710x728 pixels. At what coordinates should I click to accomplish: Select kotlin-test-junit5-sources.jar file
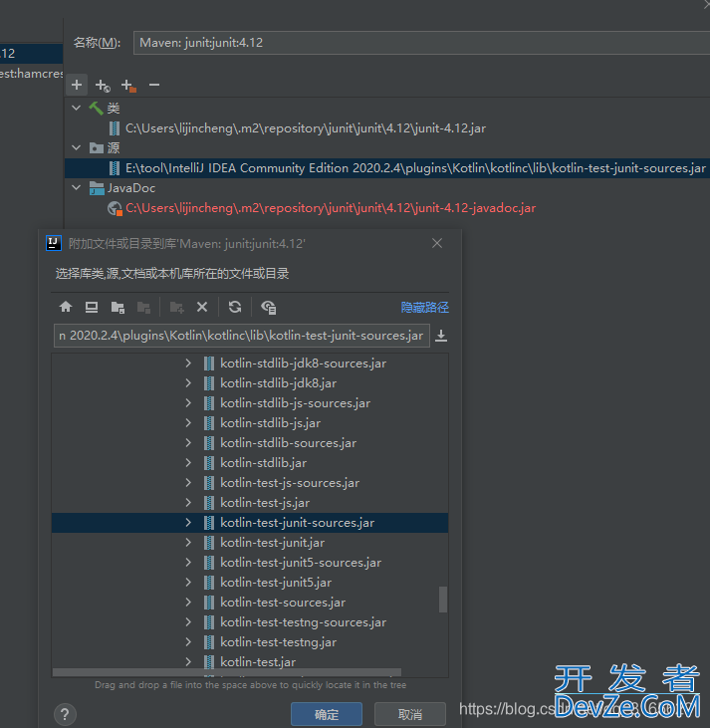(301, 563)
